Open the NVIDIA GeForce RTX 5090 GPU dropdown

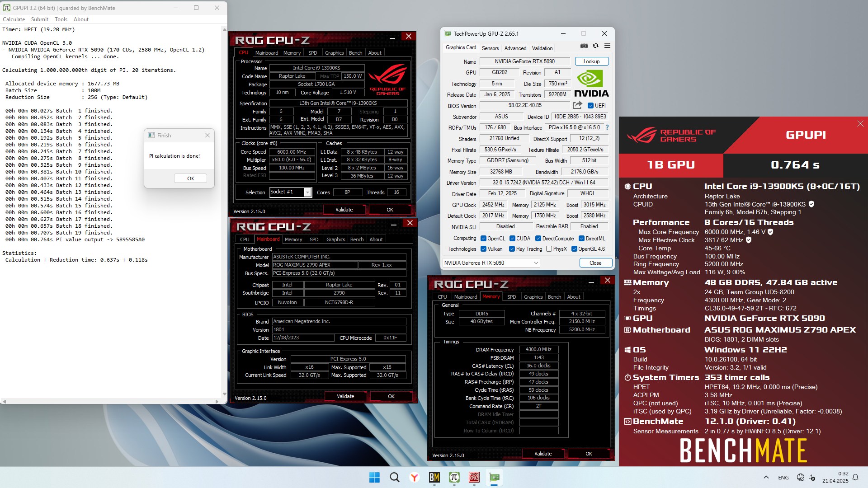click(x=491, y=263)
